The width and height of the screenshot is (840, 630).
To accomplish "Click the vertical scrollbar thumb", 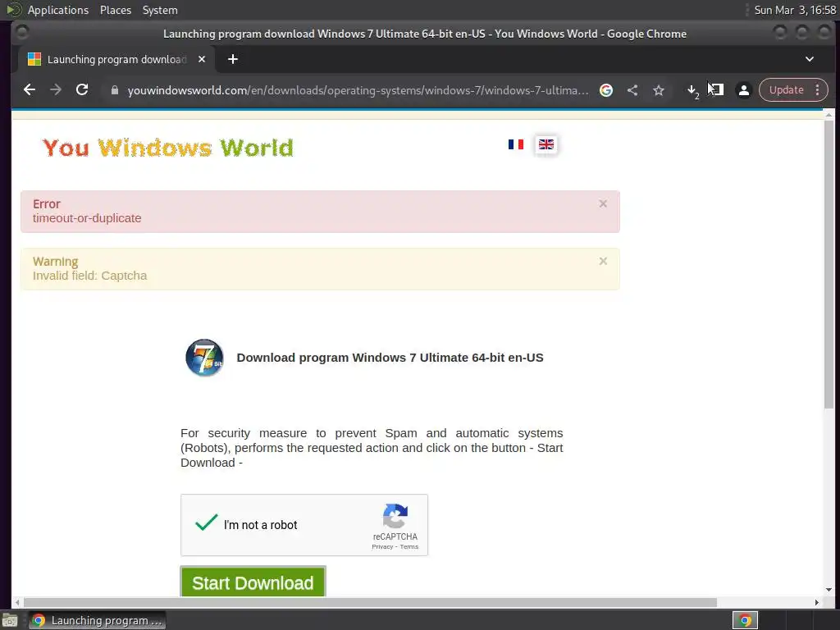I will pos(829,265).
